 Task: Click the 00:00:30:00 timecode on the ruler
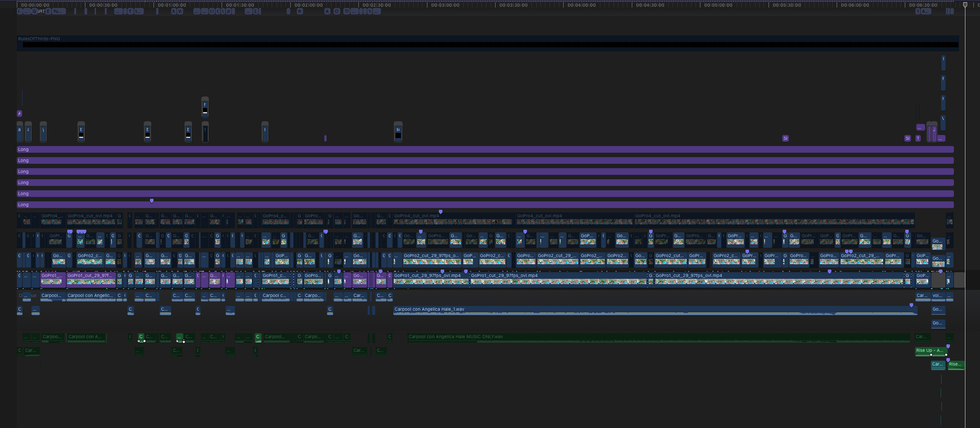pos(104,5)
